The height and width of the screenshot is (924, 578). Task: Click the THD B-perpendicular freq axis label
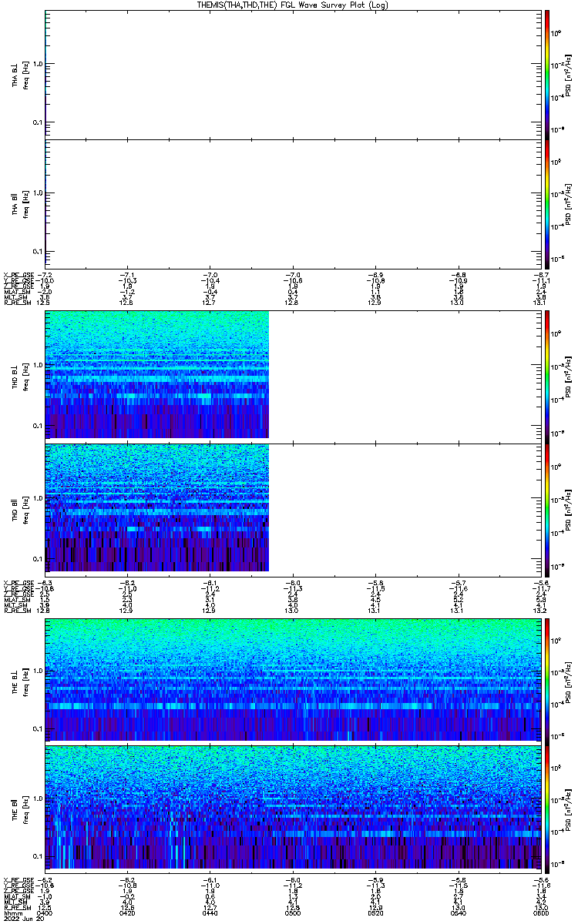(25, 379)
